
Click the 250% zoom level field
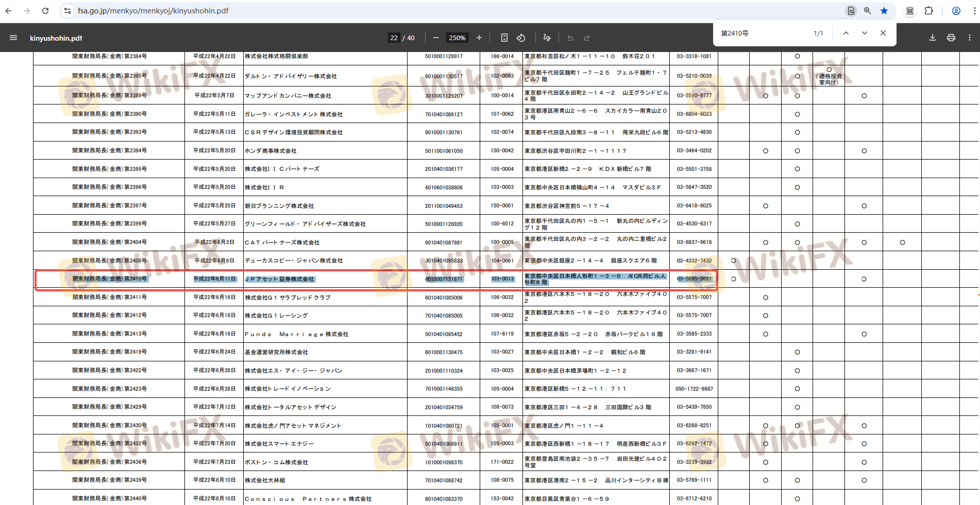coord(457,38)
